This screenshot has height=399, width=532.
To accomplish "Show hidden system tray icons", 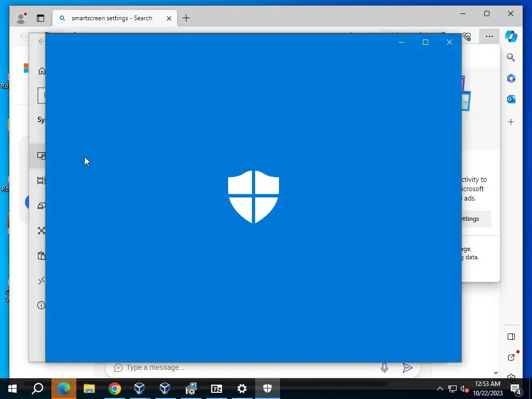I will 440,389.
